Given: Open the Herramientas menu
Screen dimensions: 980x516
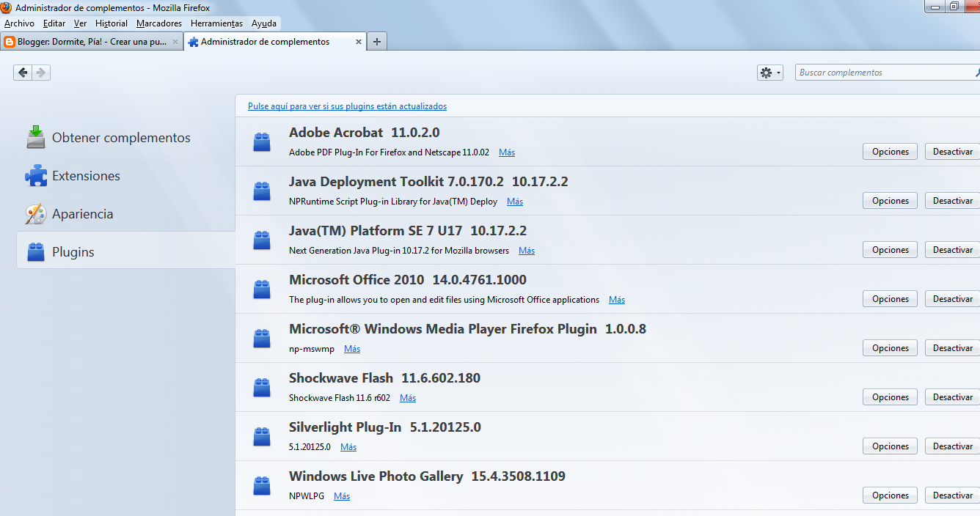Looking at the screenshot, I should [x=216, y=23].
